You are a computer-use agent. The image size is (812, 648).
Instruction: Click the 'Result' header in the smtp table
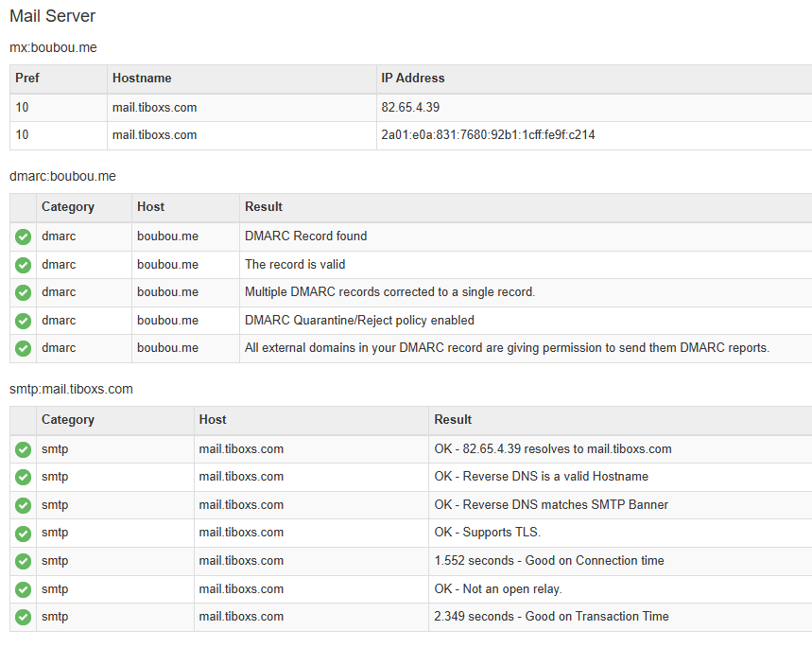click(x=453, y=419)
